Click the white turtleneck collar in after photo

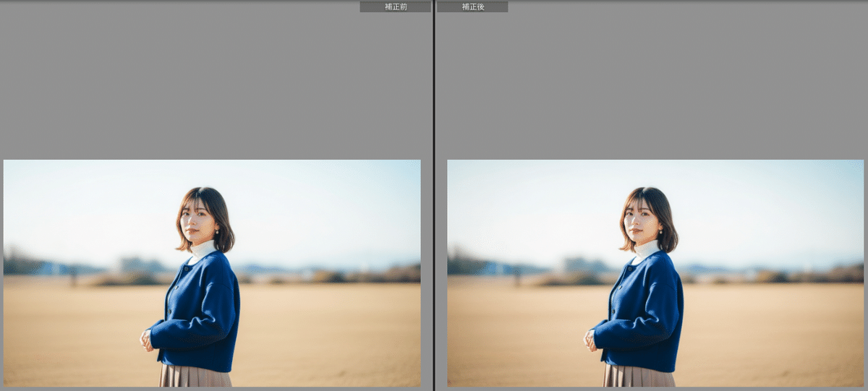(646, 251)
